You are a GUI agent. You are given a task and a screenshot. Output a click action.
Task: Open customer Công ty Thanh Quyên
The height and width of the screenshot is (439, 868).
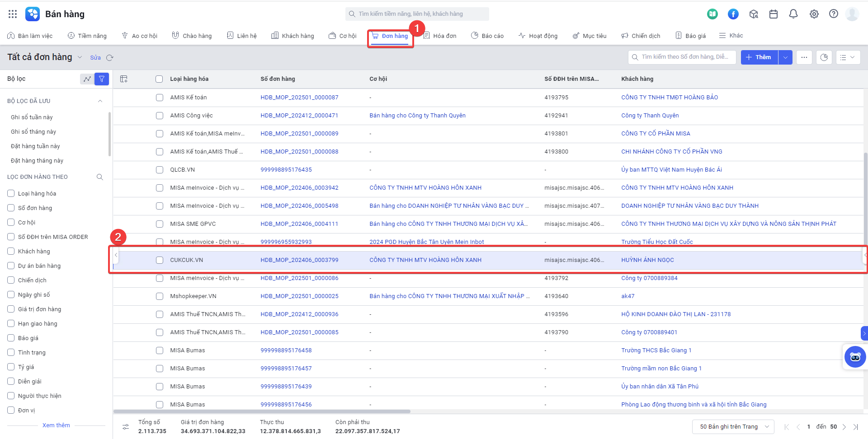click(650, 116)
